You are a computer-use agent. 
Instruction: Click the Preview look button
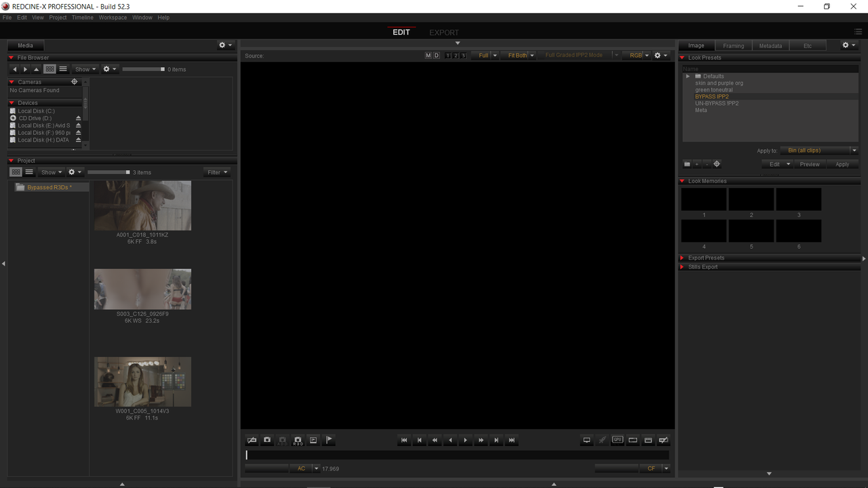click(810, 164)
